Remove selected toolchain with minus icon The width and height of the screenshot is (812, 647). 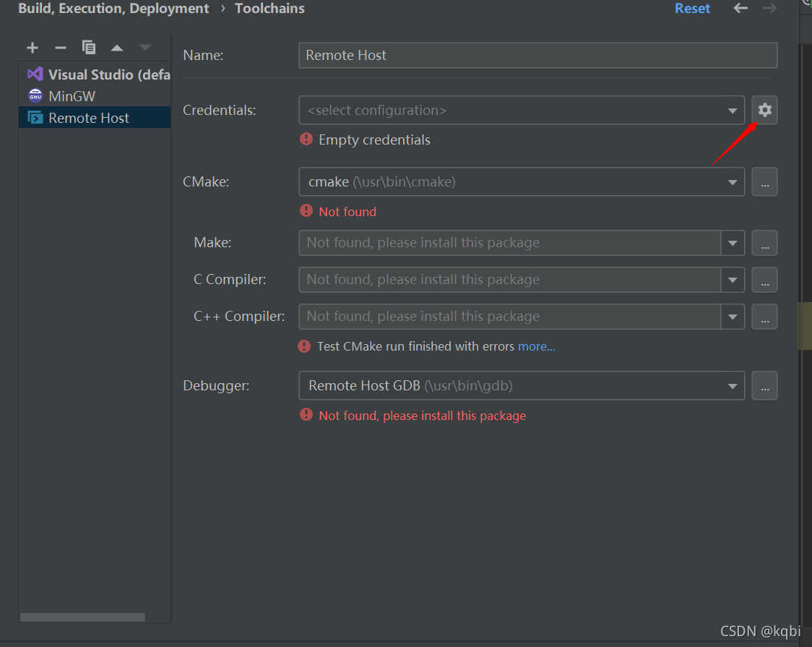pos(61,48)
